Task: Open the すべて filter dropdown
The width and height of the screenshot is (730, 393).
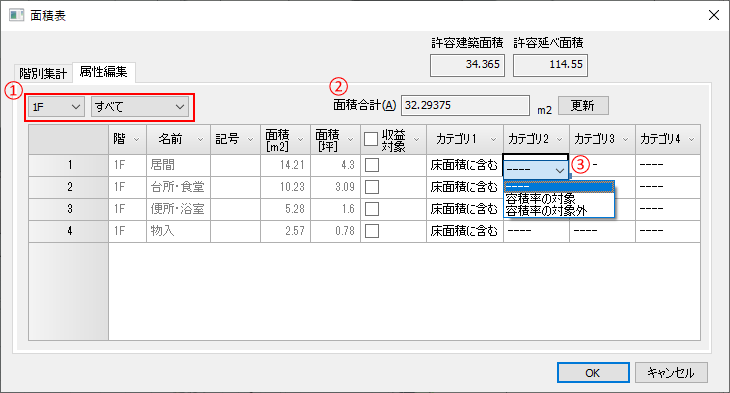Action: 140,107
